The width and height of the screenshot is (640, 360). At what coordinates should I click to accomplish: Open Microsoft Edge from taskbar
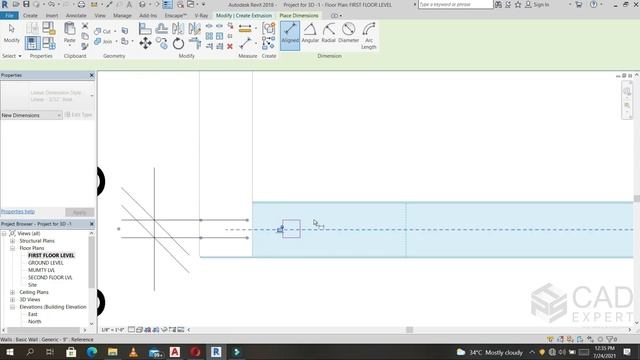pos(92,352)
